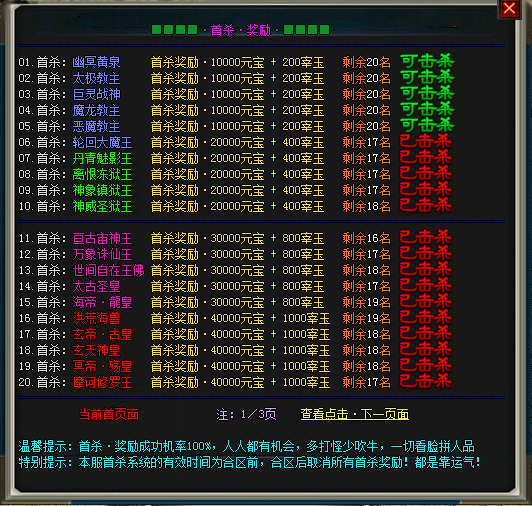Select boss name 洪荒海兽

[96, 318]
